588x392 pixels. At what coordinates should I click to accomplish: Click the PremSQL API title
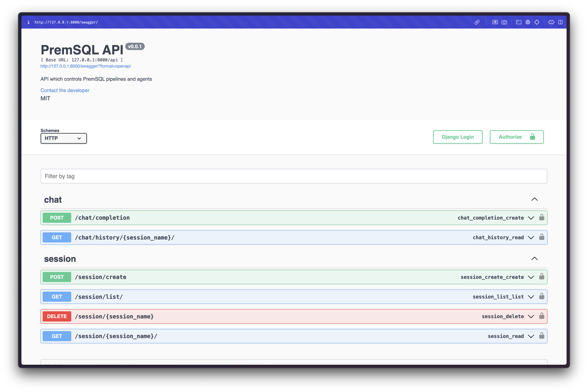tap(82, 50)
